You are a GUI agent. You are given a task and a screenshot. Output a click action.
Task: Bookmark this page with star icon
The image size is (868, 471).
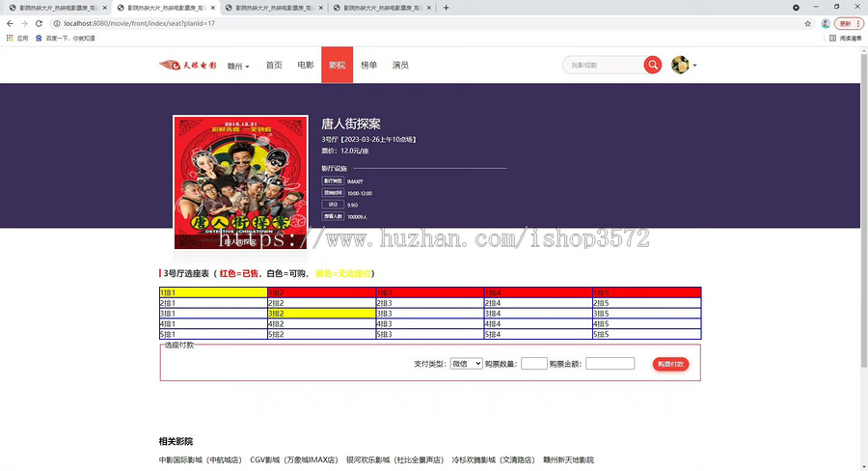point(807,23)
